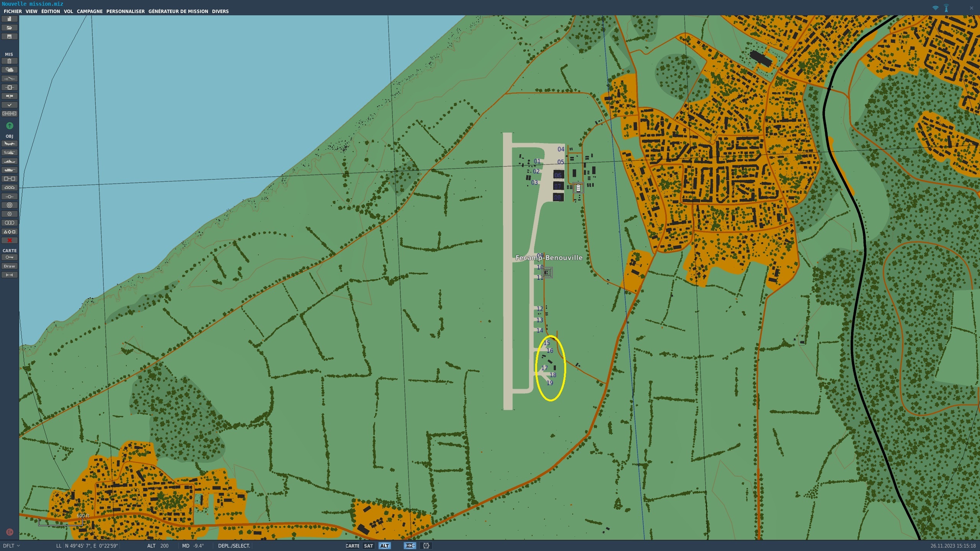Open the FICHIER menu

coord(13,11)
